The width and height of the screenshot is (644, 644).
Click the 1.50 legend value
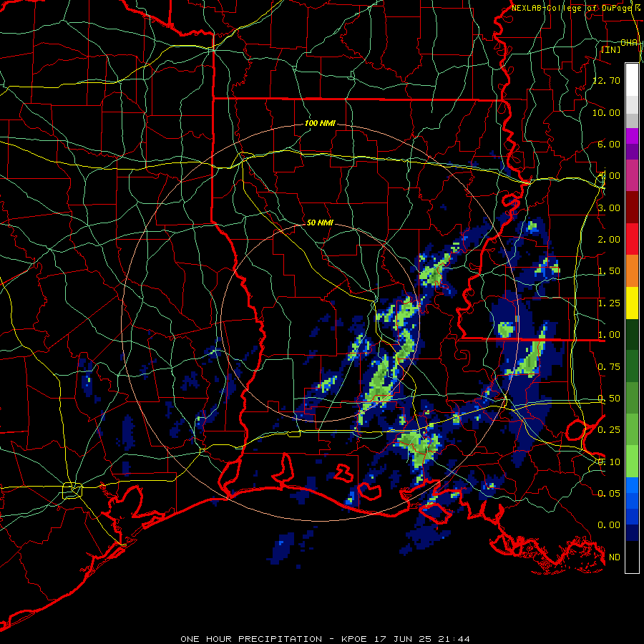pos(609,271)
